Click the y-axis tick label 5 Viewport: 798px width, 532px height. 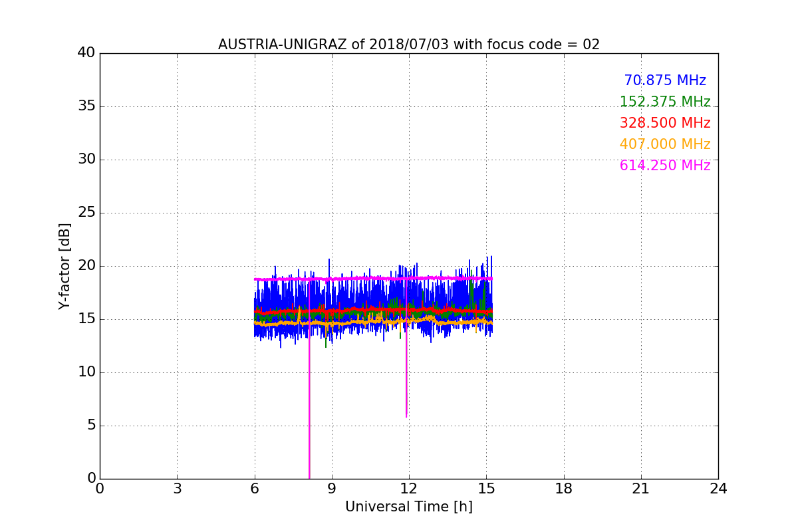[90, 426]
